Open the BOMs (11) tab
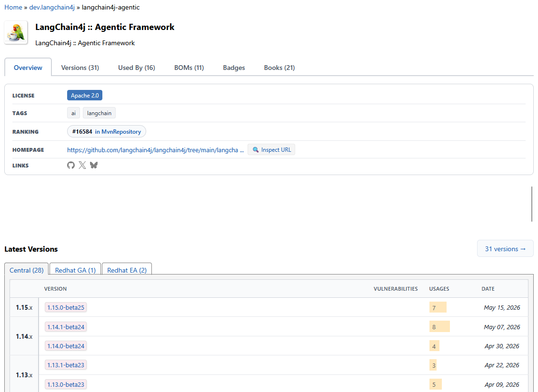This screenshot has height=392, width=538. point(189,68)
